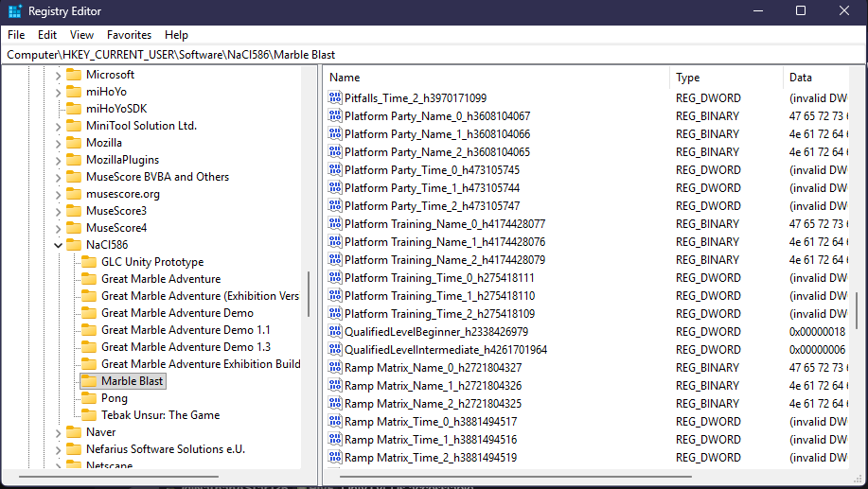Viewport: 868px width, 489px height.
Task: Click the 0x00000006 data cell
Action: click(817, 350)
